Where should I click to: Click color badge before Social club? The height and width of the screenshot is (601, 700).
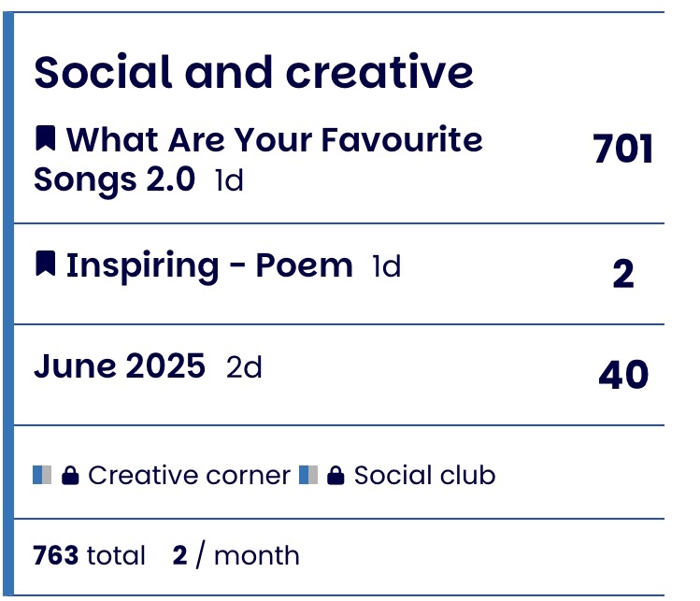308,475
